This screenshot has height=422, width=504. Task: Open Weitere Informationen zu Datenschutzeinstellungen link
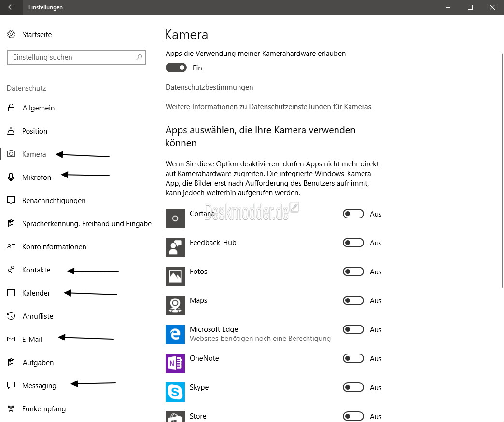point(268,107)
